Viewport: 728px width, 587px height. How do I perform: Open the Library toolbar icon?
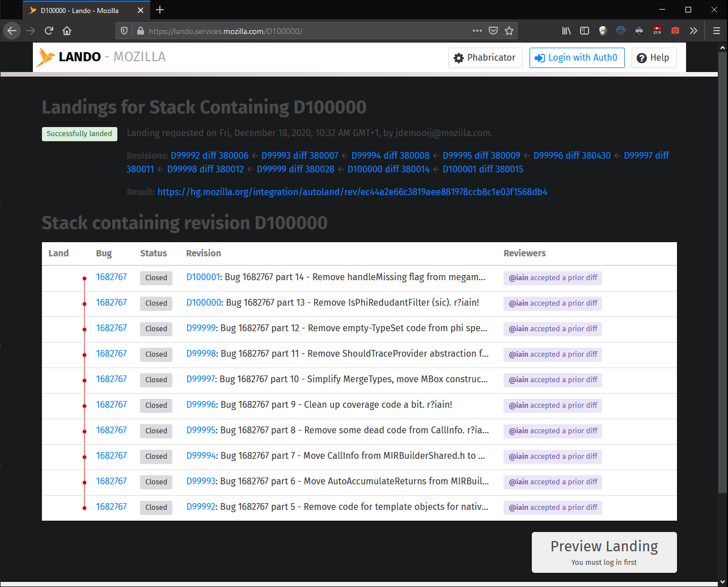pyautogui.click(x=566, y=31)
